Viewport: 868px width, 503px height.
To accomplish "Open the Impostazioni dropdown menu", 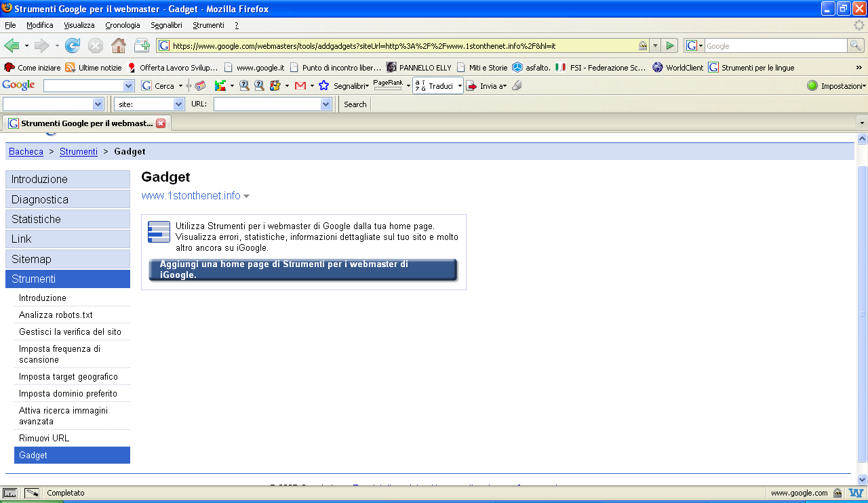I will [x=865, y=86].
